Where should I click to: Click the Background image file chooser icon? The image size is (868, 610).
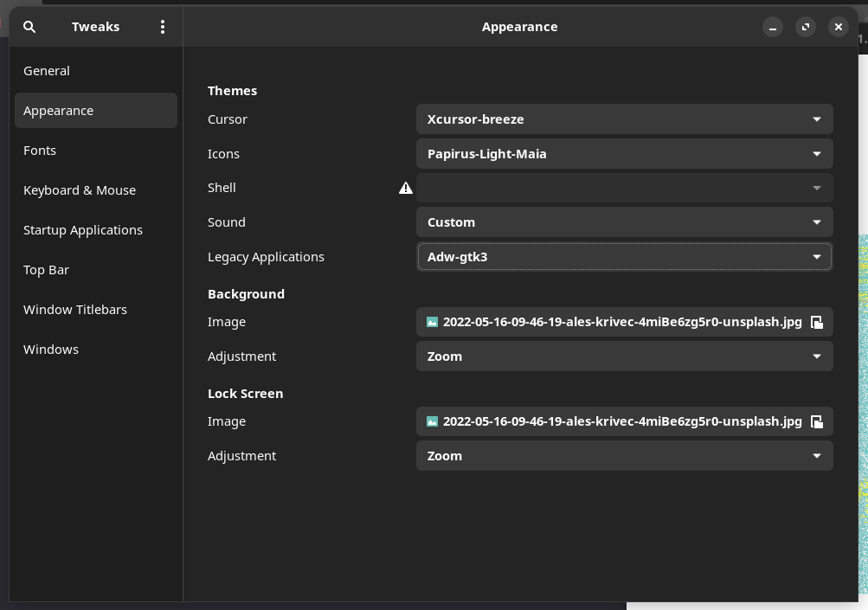pyautogui.click(x=816, y=323)
